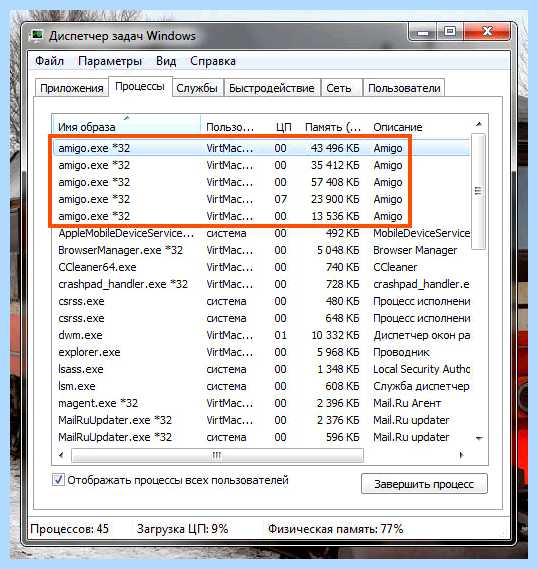Click the 10 332 КБ memory value

[335, 335]
